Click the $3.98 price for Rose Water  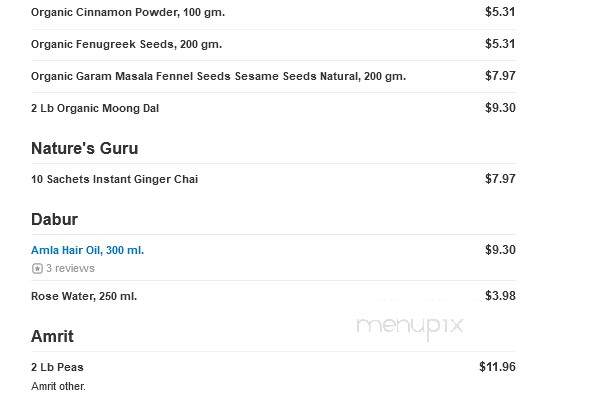click(x=500, y=296)
